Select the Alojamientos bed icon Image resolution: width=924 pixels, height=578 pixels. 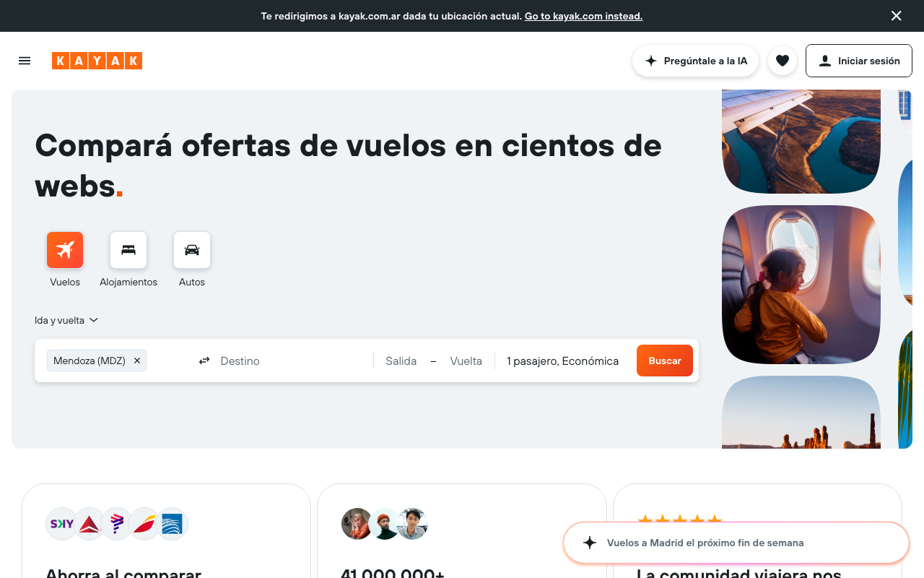pos(128,250)
